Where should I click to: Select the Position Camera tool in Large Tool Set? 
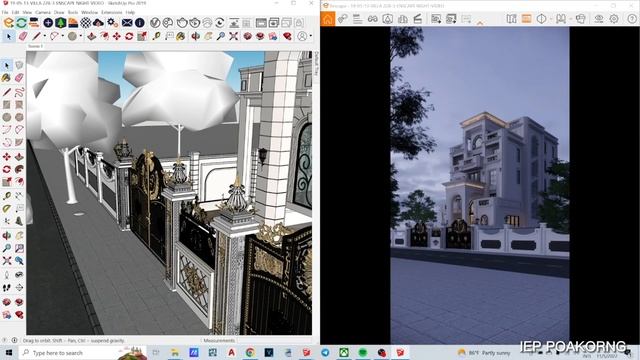pos(7,274)
